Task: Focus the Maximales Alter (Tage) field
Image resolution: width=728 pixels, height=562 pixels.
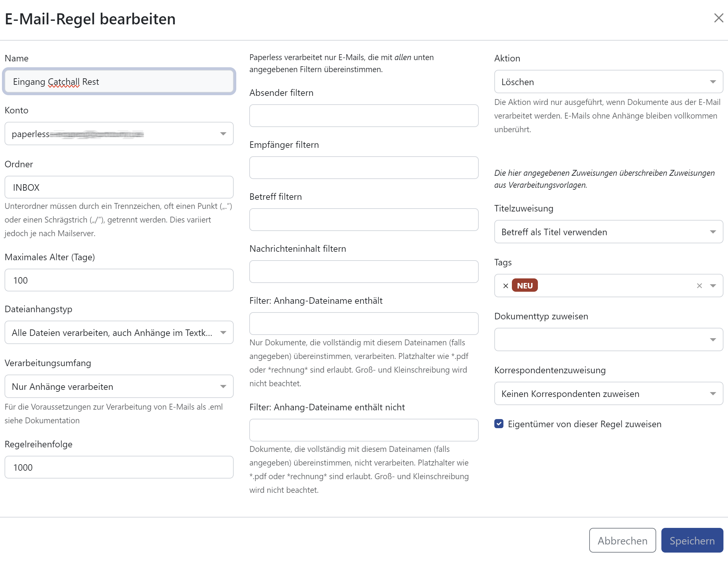Action: (x=119, y=280)
